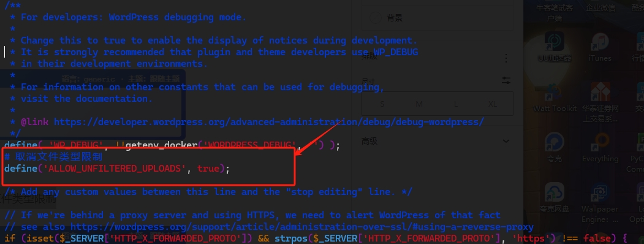Open the 尺寸 custom size settings icon
The width and height of the screenshot is (644, 244).
506,80
